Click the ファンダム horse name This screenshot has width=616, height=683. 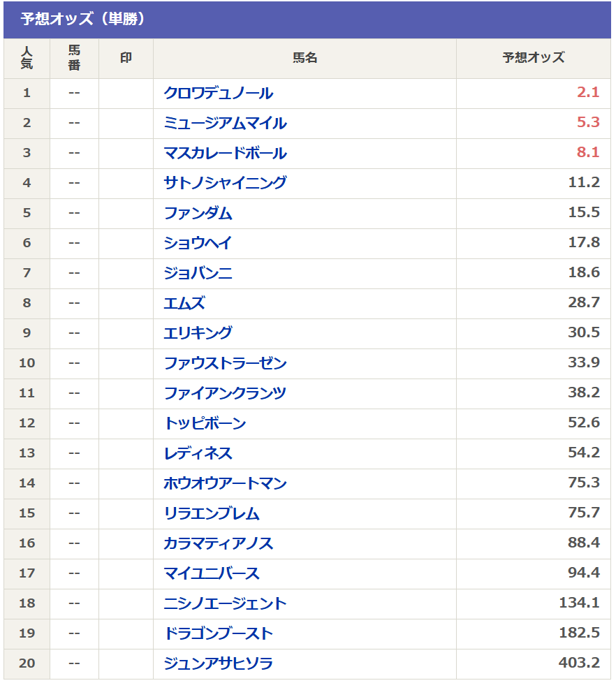point(198,214)
